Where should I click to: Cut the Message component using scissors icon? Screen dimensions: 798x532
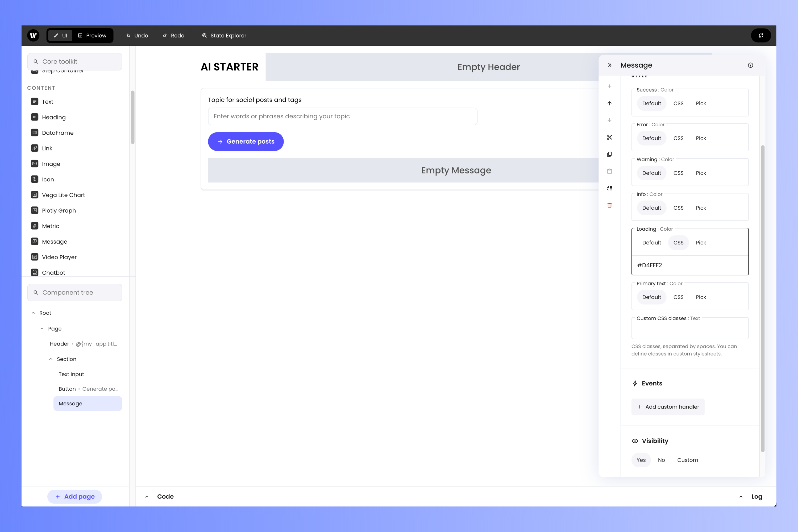[x=610, y=138]
